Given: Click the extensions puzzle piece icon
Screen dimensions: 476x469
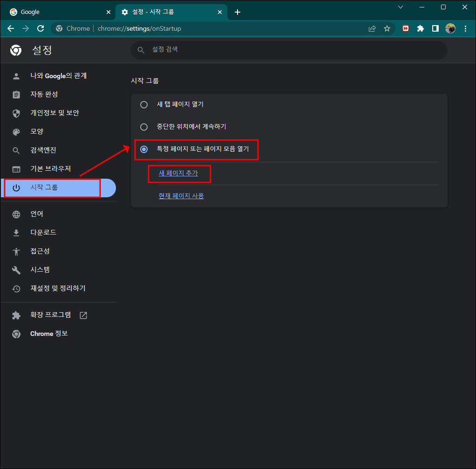Looking at the screenshot, I should point(420,28).
